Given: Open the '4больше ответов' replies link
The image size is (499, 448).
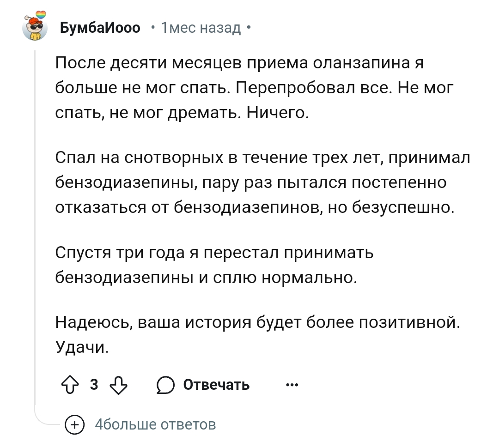Looking at the screenshot, I should point(155,424).
